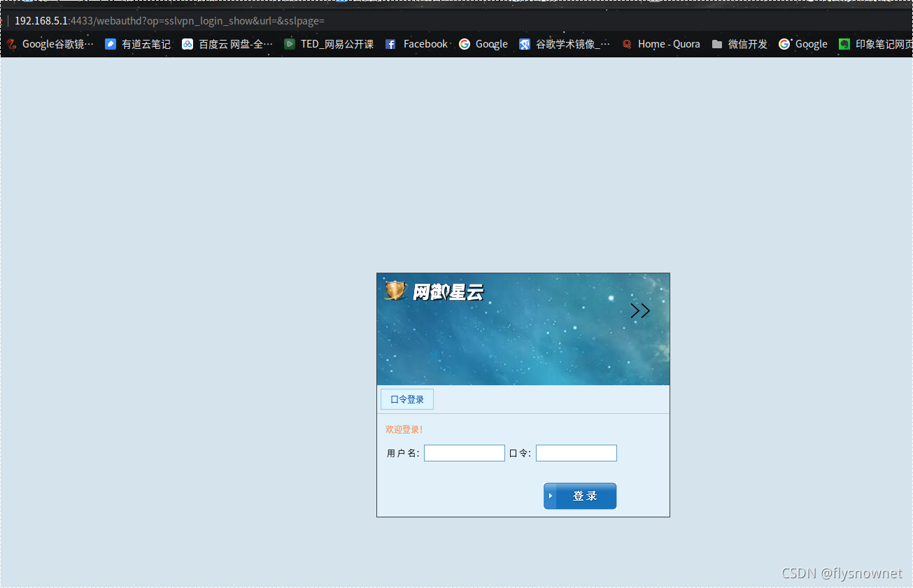The width and height of the screenshot is (913, 588).
Task: Focus the 口令 password input field
Action: [x=576, y=453]
